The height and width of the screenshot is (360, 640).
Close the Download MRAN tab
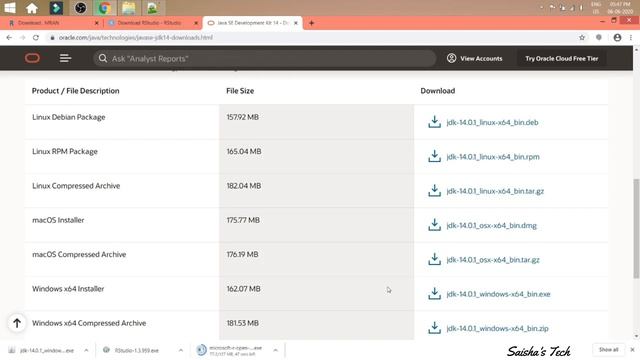[x=97, y=23]
